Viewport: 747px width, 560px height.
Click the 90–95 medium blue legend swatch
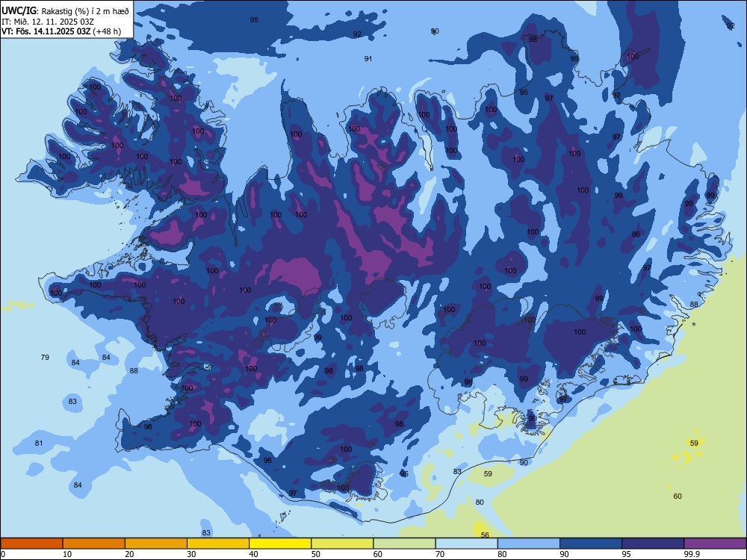click(x=591, y=544)
